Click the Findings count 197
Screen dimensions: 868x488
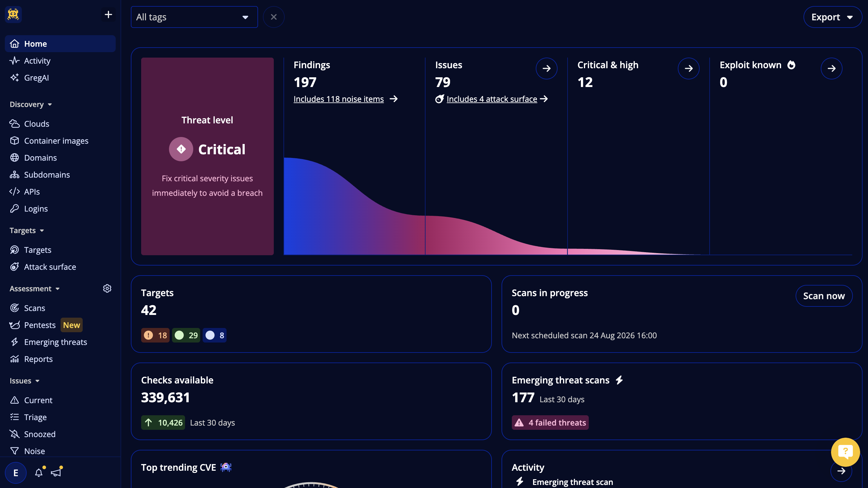coord(305,82)
